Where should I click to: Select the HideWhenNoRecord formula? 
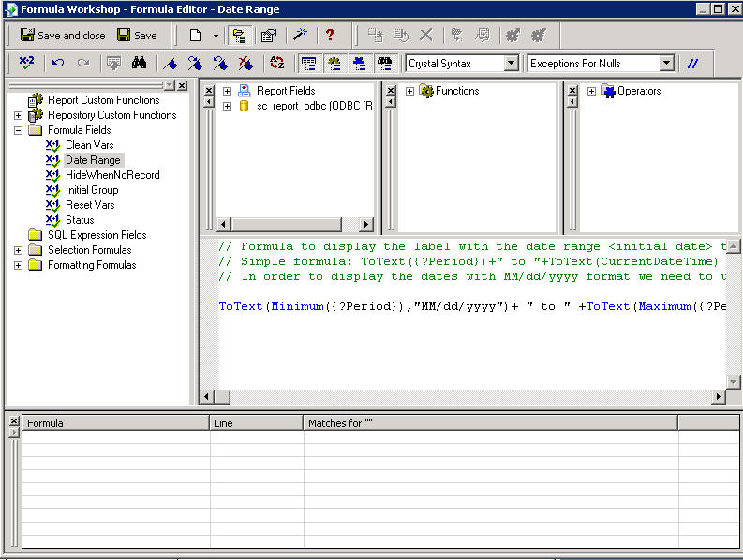pos(112,175)
